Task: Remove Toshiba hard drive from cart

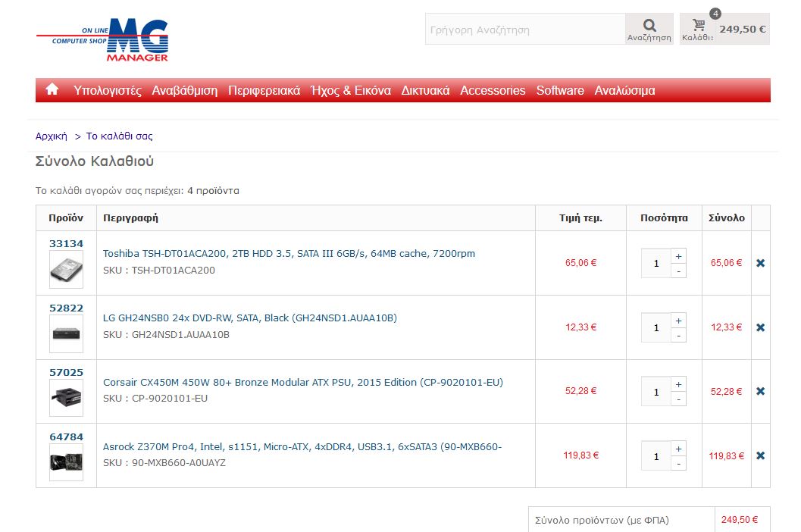Action: [761, 263]
